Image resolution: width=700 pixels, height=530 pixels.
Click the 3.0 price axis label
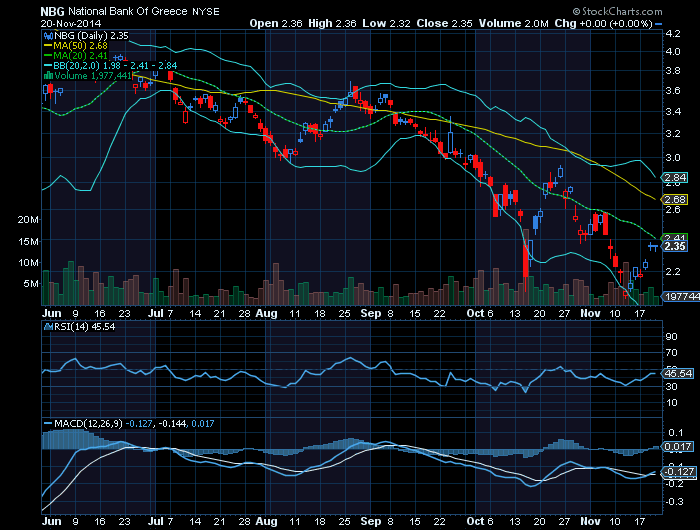(x=673, y=158)
